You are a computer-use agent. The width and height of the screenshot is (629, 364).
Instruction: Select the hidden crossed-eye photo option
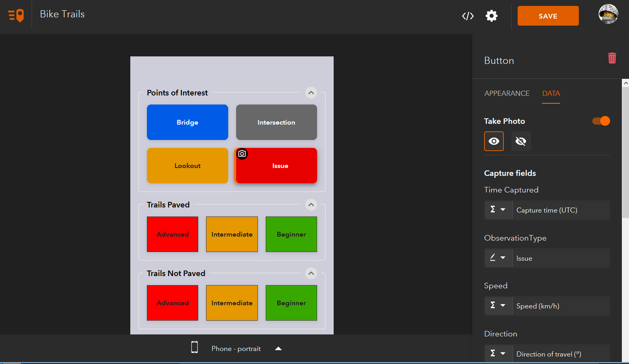(x=521, y=141)
